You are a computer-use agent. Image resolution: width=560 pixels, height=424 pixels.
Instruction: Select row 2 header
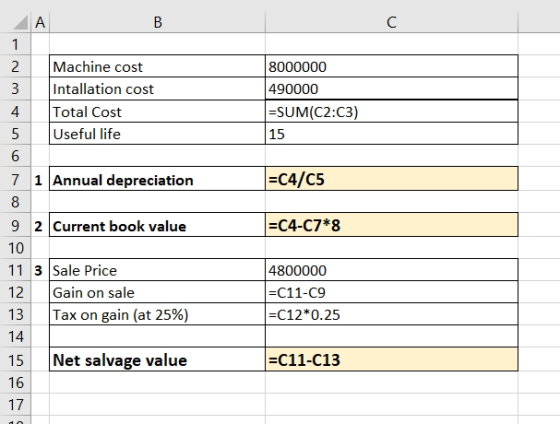(x=15, y=66)
